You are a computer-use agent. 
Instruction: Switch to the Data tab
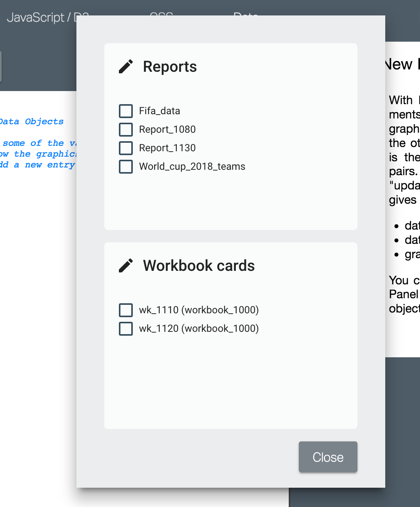(x=246, y=16)
